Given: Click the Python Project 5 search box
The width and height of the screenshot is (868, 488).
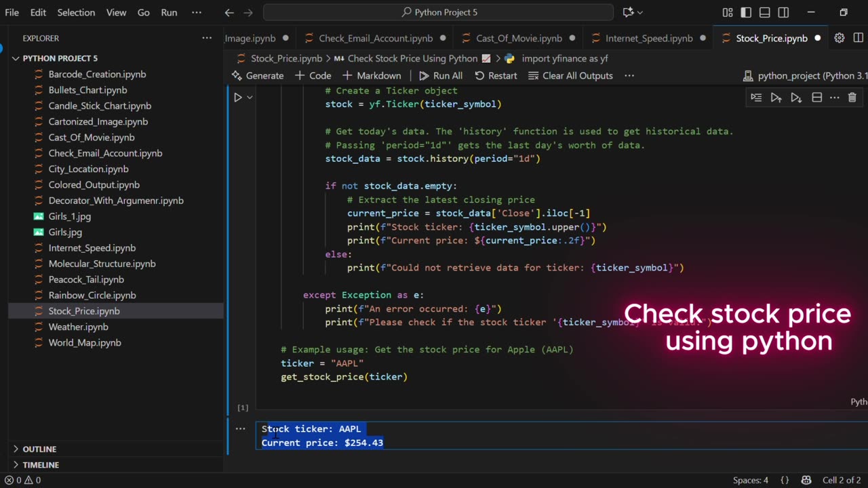Looking at the screenshot, I should point(438,12).
